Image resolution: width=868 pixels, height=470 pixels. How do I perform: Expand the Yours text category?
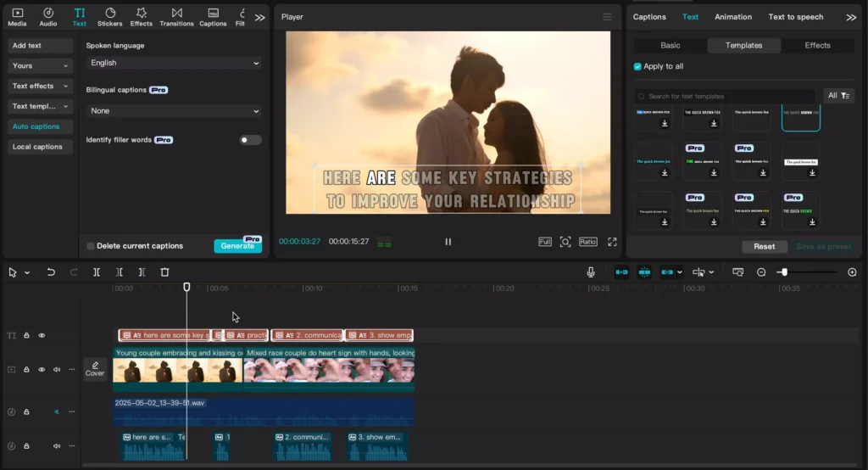coord(40,66)
